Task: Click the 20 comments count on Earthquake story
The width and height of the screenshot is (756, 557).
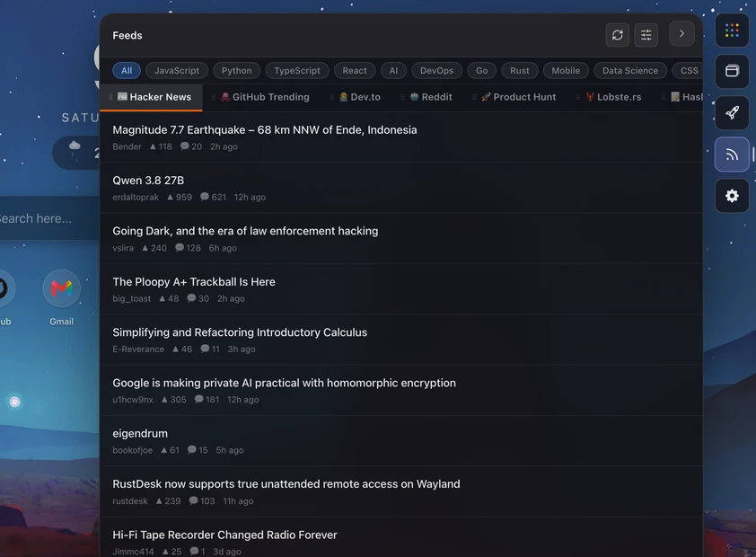Action: click(191, 146)
